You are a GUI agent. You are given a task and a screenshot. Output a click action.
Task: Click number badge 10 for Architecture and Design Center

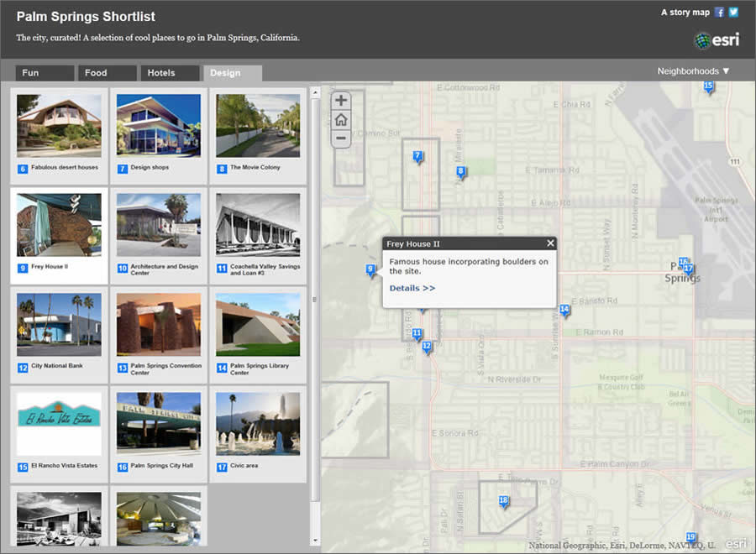[x=123, y=269]
